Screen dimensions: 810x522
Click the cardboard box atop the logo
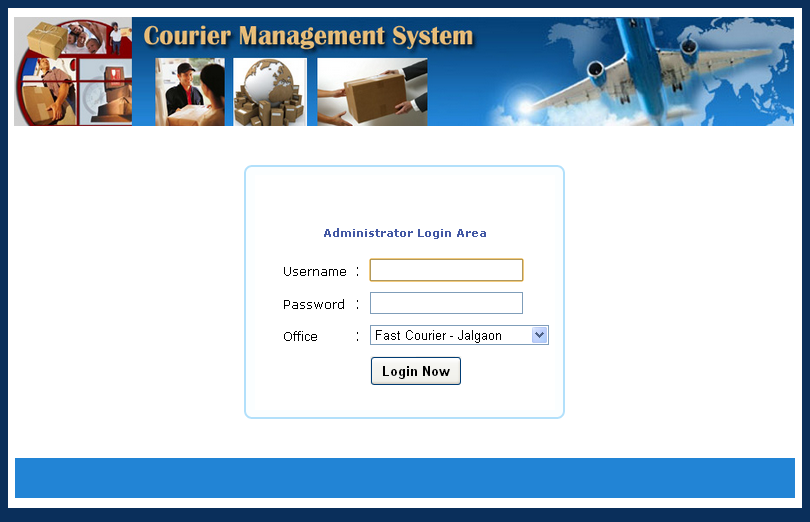(46, 38)
